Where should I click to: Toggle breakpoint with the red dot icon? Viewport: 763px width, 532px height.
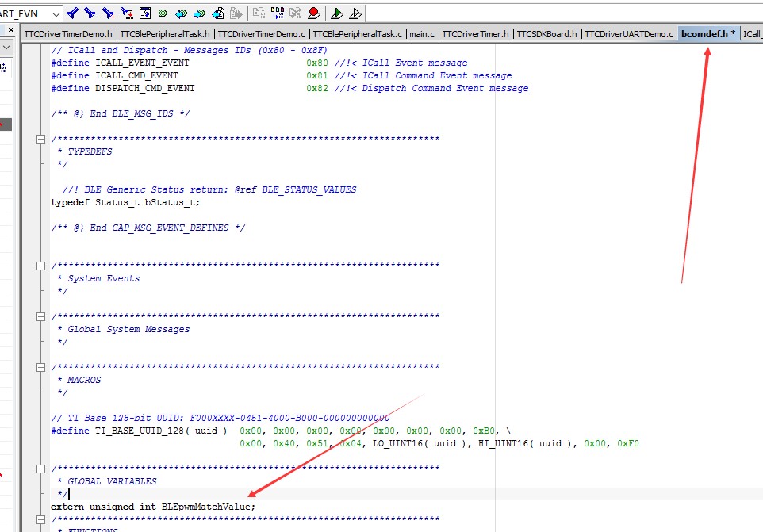[x=314, y=13]
